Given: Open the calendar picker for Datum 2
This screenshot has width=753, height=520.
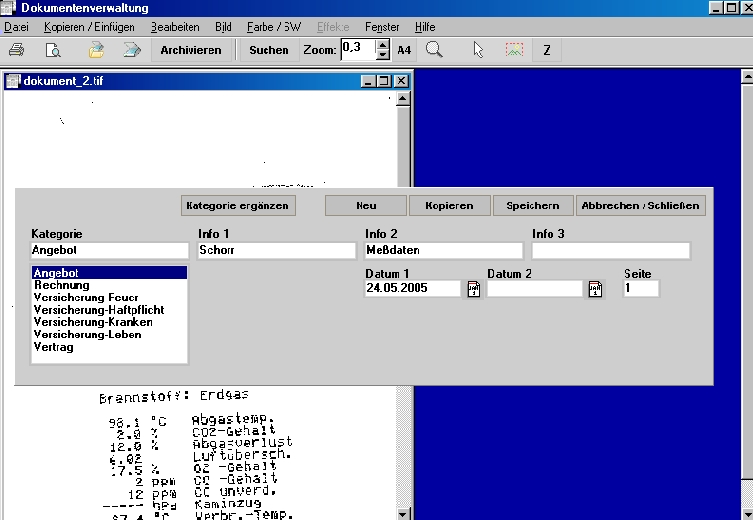Looking at the screenshot, I should tap(595, 289).
